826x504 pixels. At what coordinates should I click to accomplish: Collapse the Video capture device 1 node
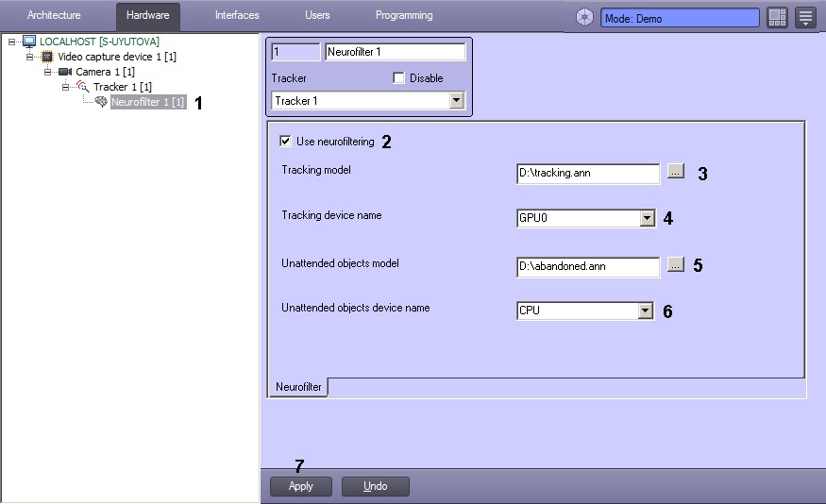pyautogui.click(x=29, y=57)
